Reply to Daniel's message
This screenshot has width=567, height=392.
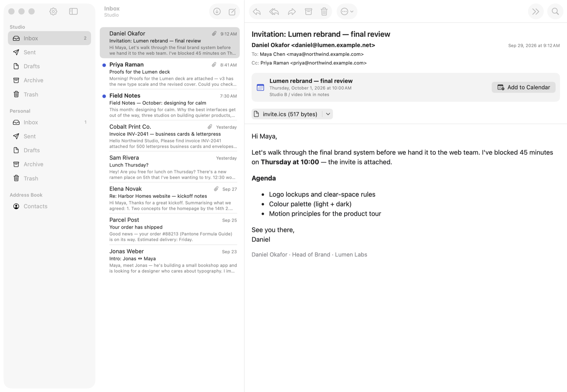click(x=257, y=12)
